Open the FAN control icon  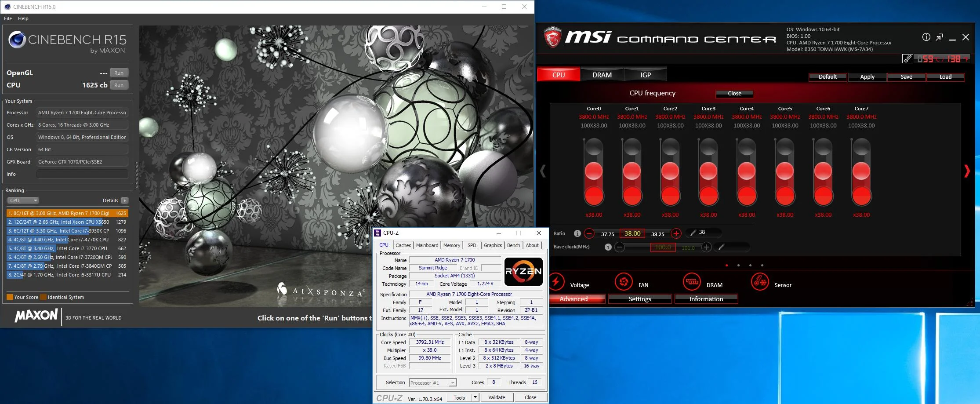click(x=624, y=282)
